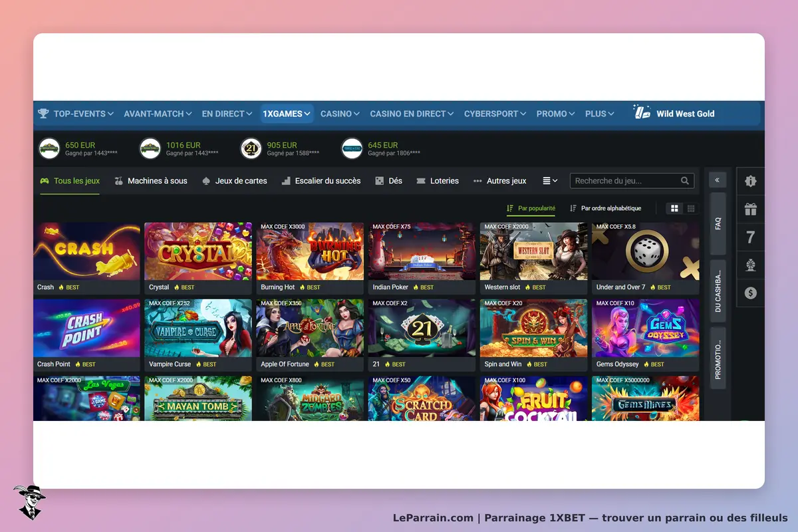Viewport: 798px width, 532px height.
Task: Open the number 7 icon in sidebar
Action: 751,237
